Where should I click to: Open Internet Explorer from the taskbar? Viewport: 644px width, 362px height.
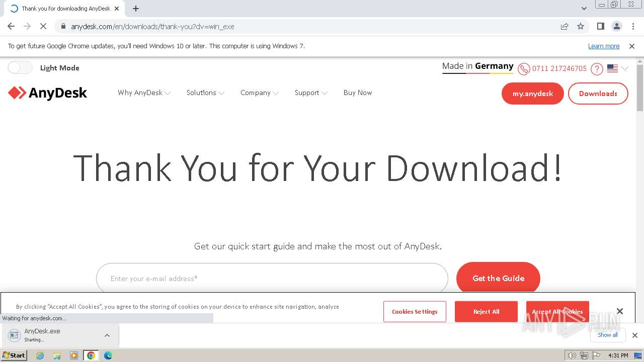pyautogui.click(x=40, y=355)
